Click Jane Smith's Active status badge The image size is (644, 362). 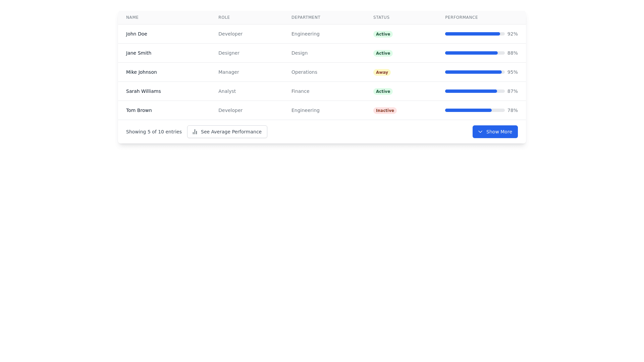[x=383, y=53]
